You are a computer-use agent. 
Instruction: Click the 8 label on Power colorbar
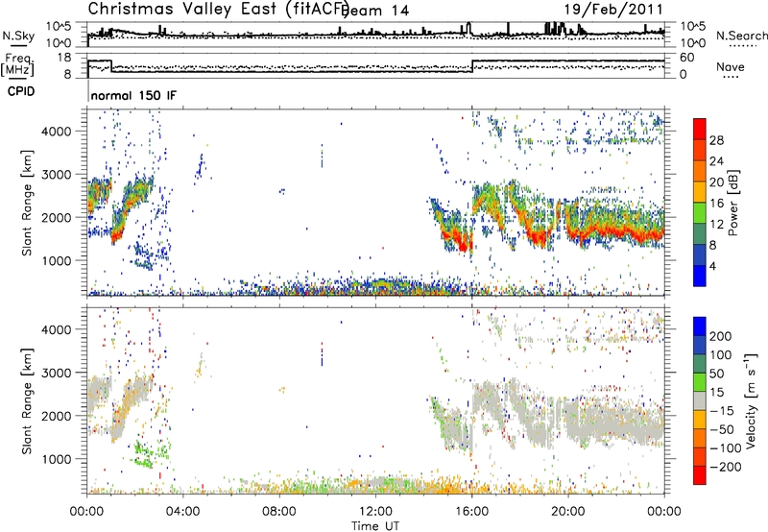click(x=712, y=246)
